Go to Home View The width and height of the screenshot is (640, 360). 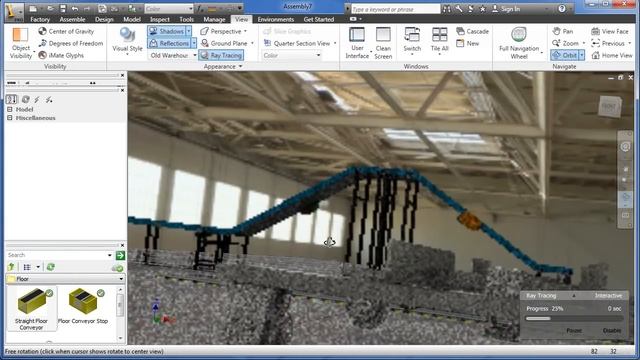pos(611,55)
